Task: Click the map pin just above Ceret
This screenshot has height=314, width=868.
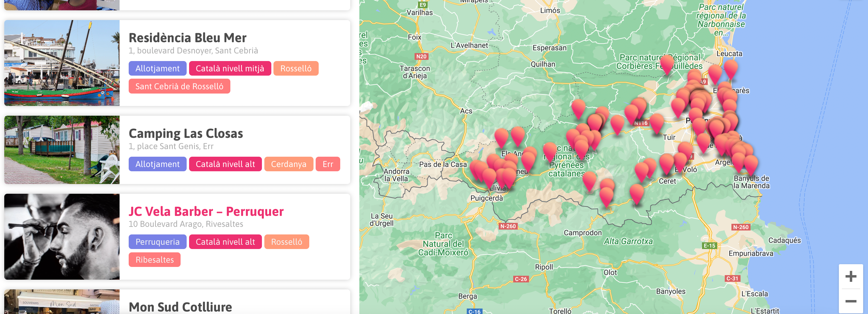Action: [666, 164]
